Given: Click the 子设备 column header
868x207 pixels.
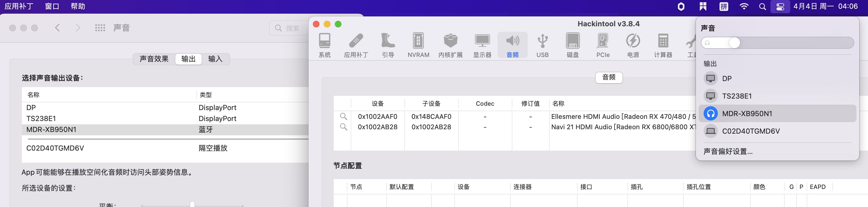Looking at the screenshot, I should [431, 104].
